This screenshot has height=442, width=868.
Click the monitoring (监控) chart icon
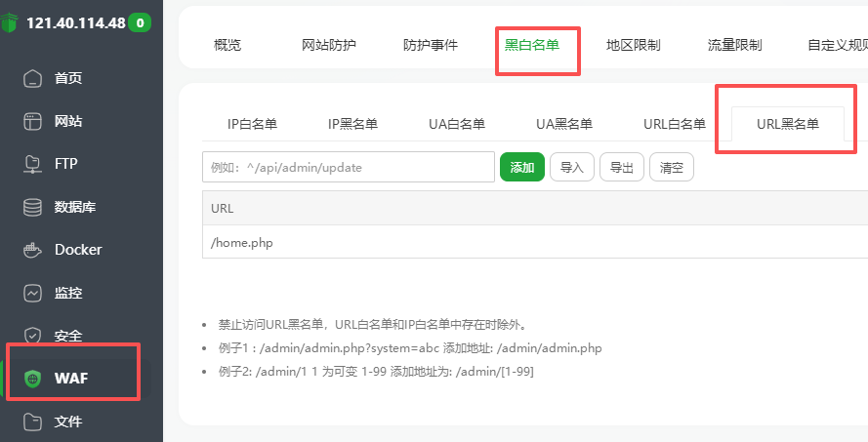tap(34, 293)
